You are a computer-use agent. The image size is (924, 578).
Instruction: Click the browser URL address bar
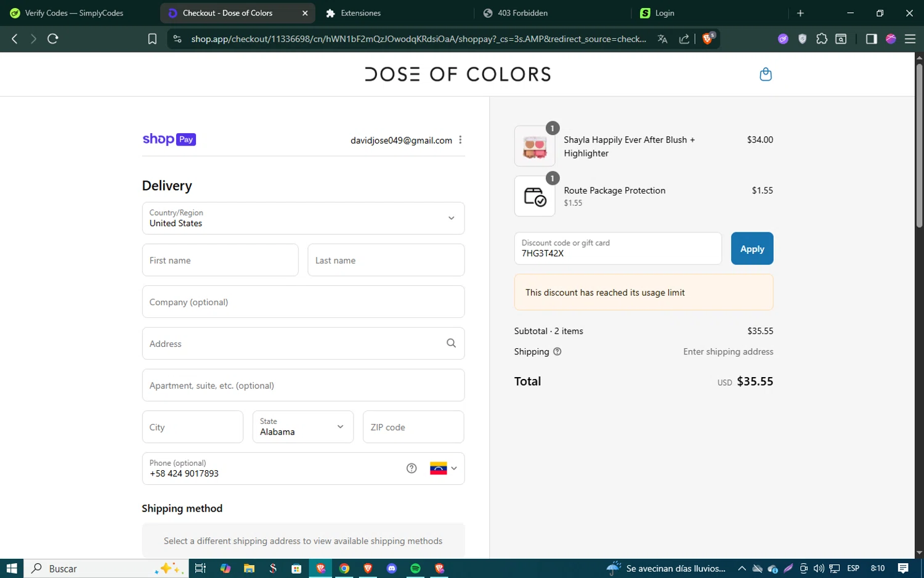419,39
